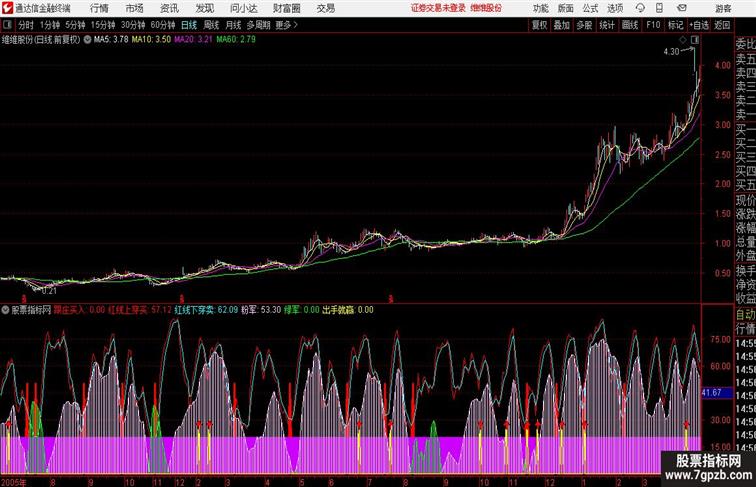Click the MA20: 3.21 indicator value

click(193, 40)
